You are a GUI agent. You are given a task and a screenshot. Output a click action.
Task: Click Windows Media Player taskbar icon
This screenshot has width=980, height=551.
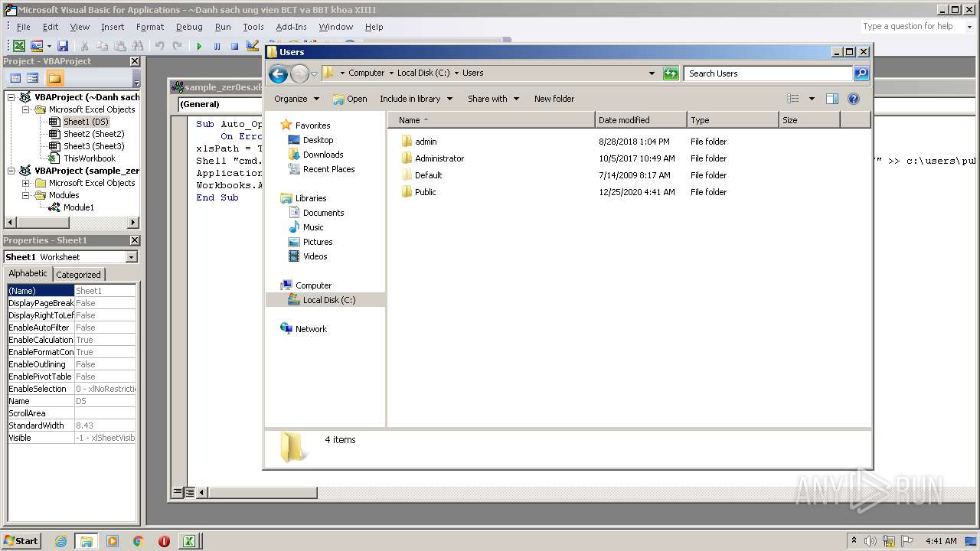click(x=113, y=541)
